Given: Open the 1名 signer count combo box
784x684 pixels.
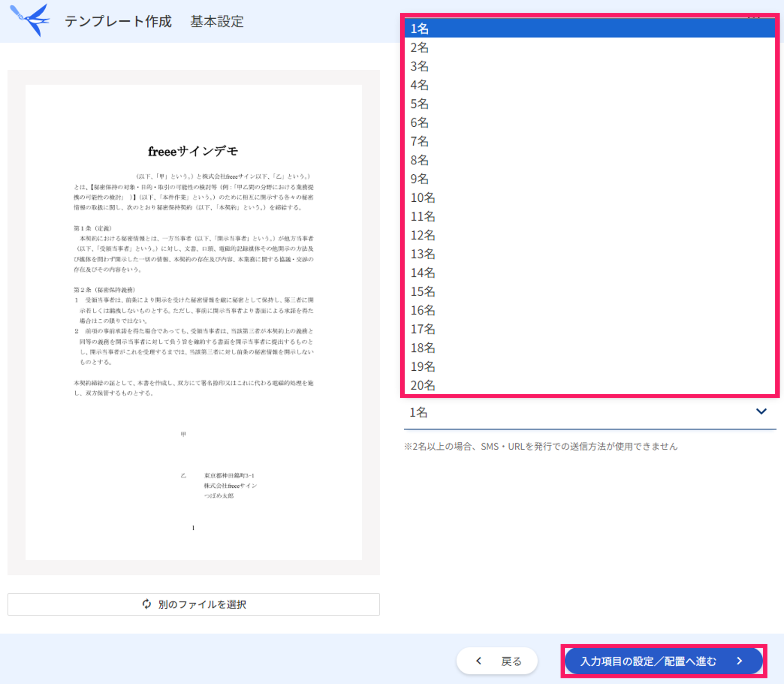Looking at the screenshot, I should pos(590,412).
